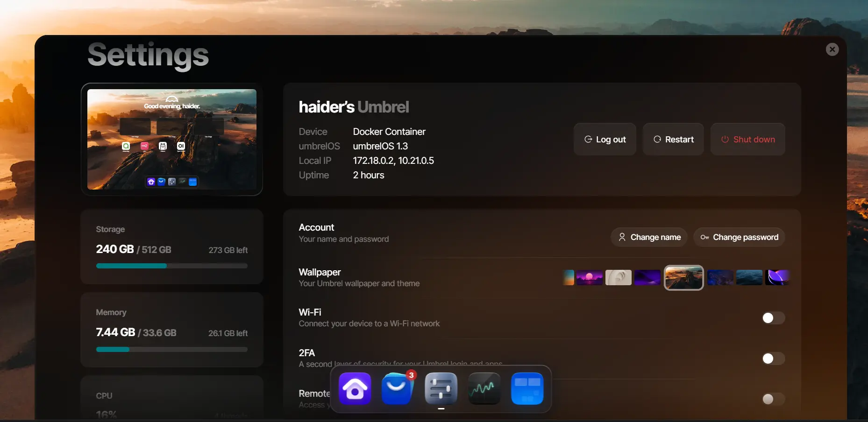The image size is (868, 422).
Task: Click the Storage progress bar
Action: pyautogui.click(x=172, y=266)
